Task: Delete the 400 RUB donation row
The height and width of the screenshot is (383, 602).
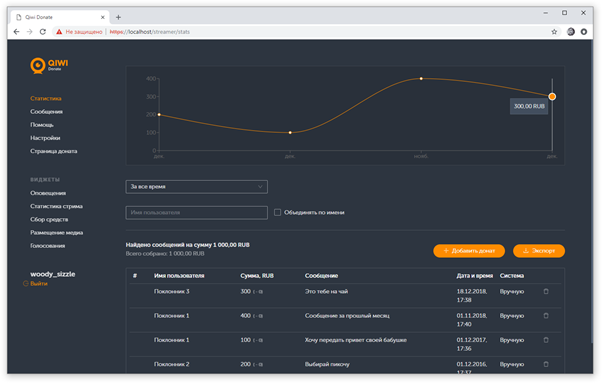Action: [546, 316]
